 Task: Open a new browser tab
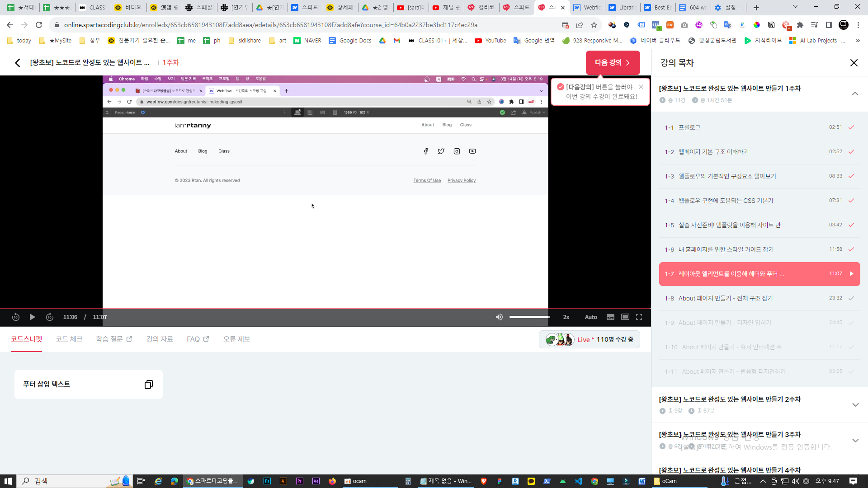(x=756, y=8)
